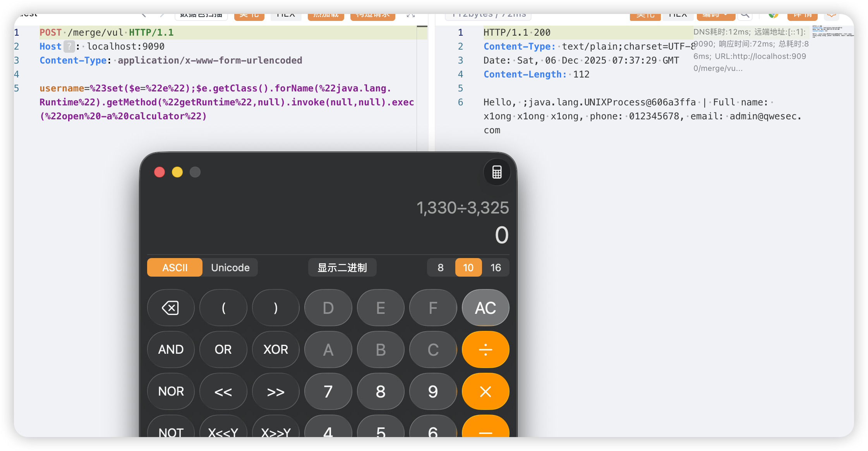Click the divide operator key
Image resolution: width=868 pixels, height=451 pixels.
pyautogui.click(x=485, y=349)
